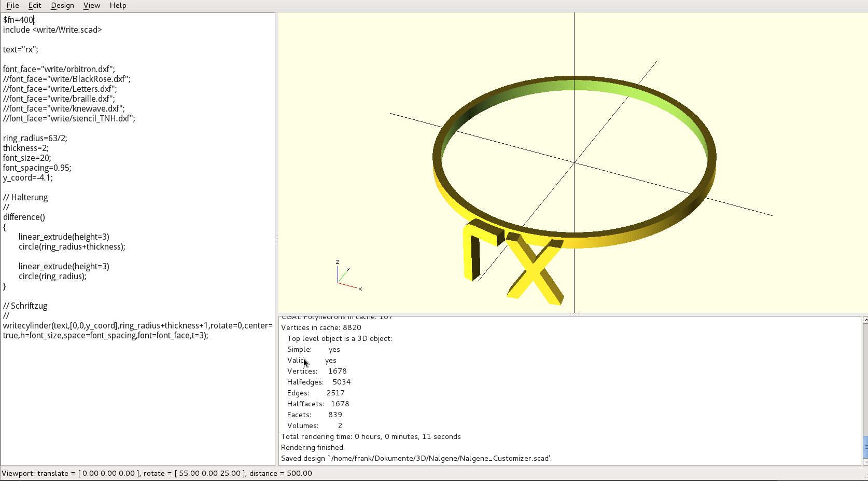Click the thickness=2; line
Image resolution: width=868 pixels, height=481 pixels.
(x=26, y=148)
